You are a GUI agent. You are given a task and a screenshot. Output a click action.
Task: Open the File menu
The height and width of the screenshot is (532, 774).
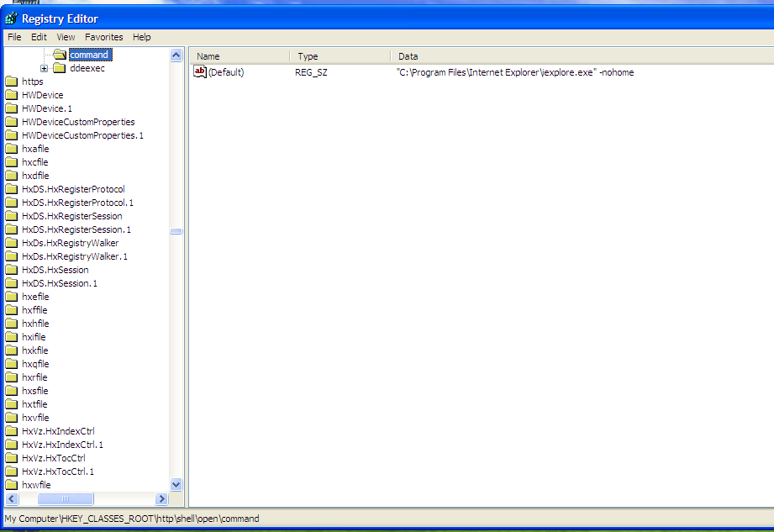point(14,37)
